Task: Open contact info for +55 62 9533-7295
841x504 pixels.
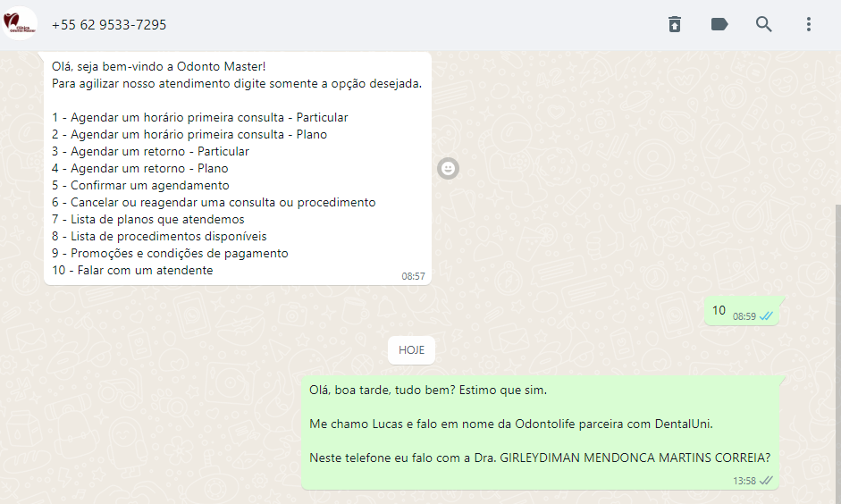Action: (109, 25)
